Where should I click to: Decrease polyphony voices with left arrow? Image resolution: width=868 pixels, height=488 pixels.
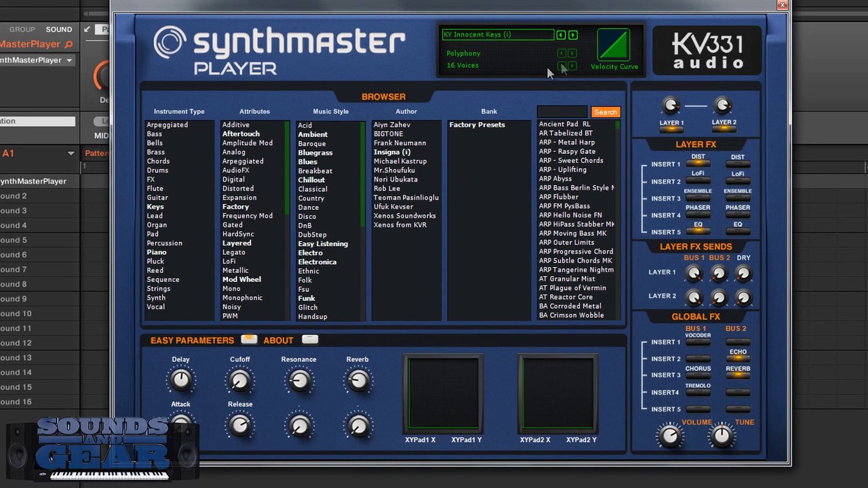(x=561, y=66)
